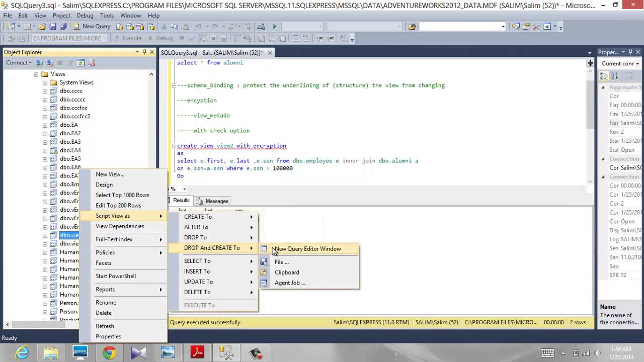
Task: Open the editor zoom percentage dropdown
Action: (184, 189)
